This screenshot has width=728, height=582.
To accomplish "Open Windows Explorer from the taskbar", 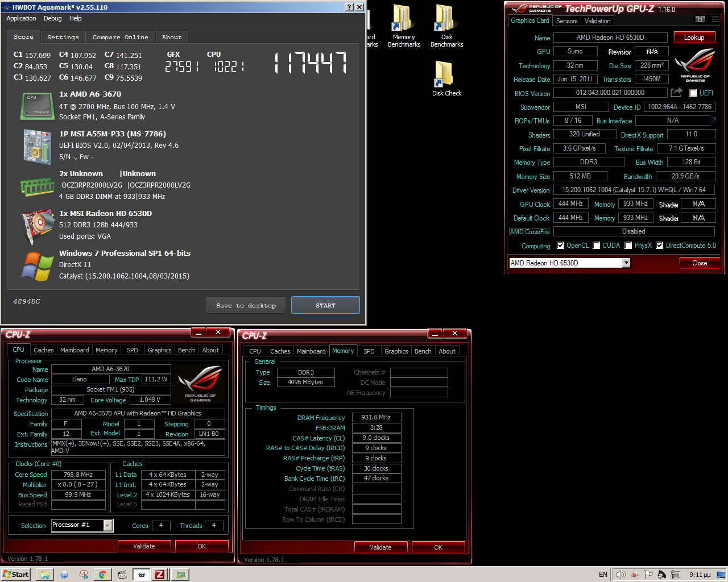I will pyautogui.click(x=44, y=575).
